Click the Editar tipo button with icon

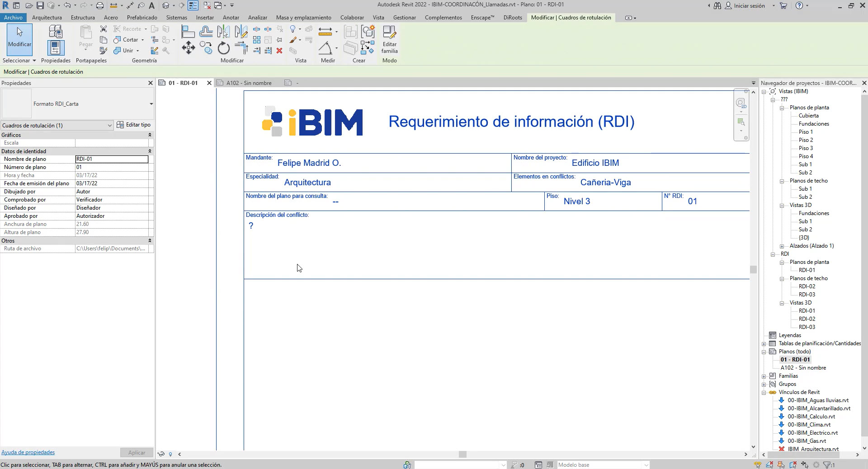[x=134, y=125]
